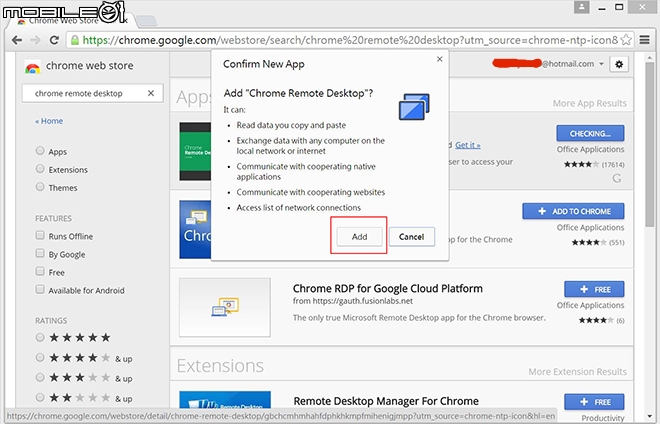Click 'from https://gauth.fusionlabs.net' text
Image resolution: width=660 pixels, height=424 pixels.
[x=353, y=301]
